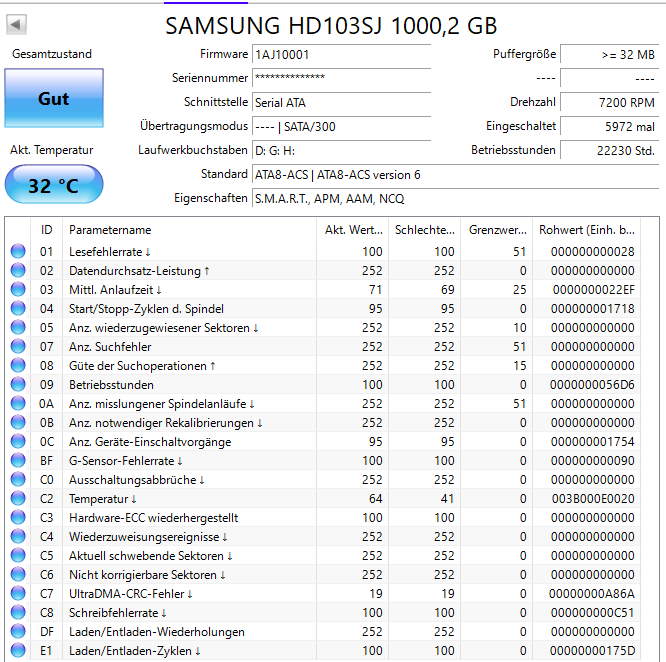
Task: Click the Schlechte... column header
Action: click(424, 230)
